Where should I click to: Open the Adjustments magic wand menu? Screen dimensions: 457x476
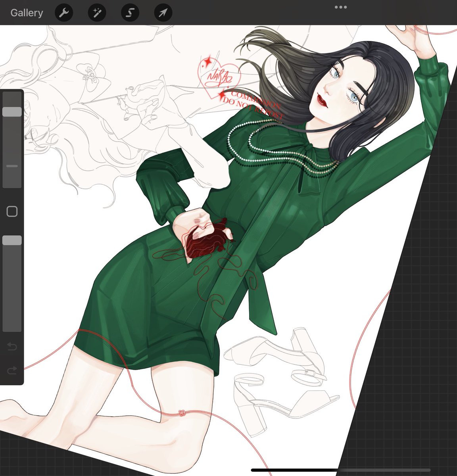97,13
